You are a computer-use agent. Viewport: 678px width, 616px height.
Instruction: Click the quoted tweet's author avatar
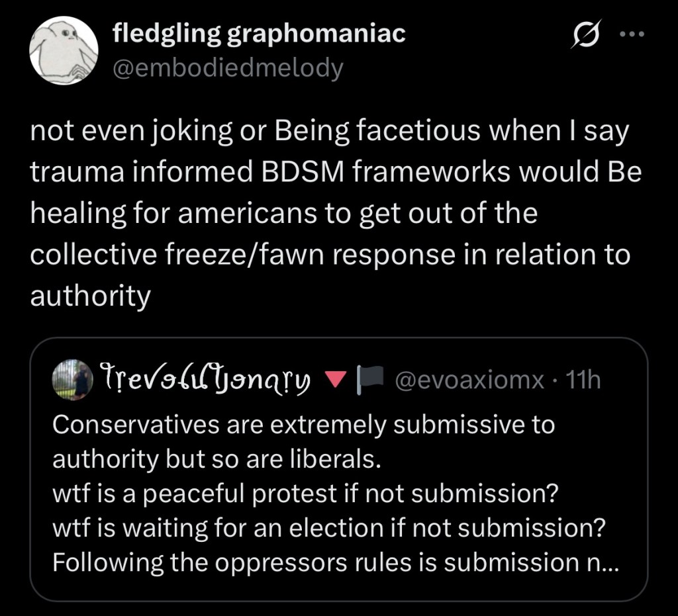[x=72, y=380]
